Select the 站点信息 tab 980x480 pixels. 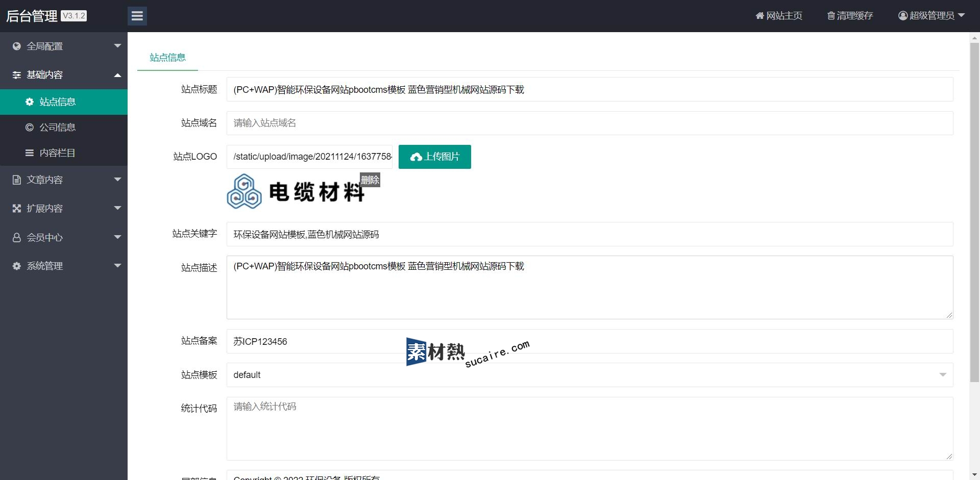pyautogui.click(x=167, y=58)
